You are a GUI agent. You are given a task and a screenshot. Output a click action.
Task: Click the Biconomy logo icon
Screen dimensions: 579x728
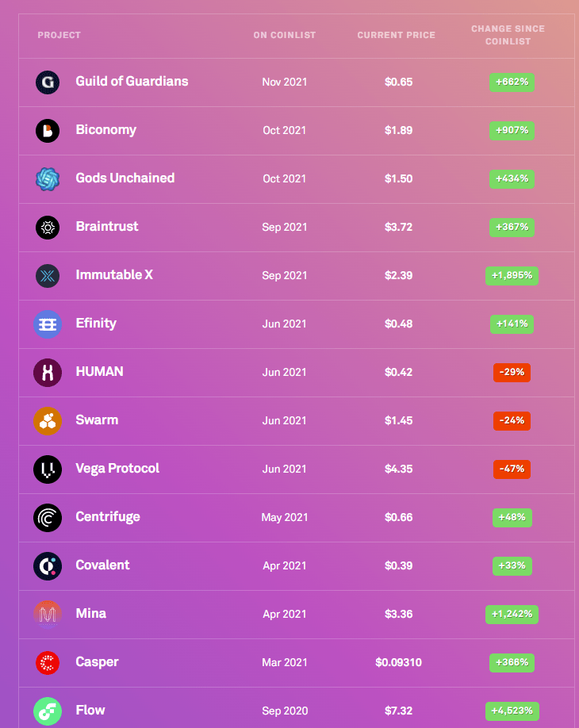48,131
